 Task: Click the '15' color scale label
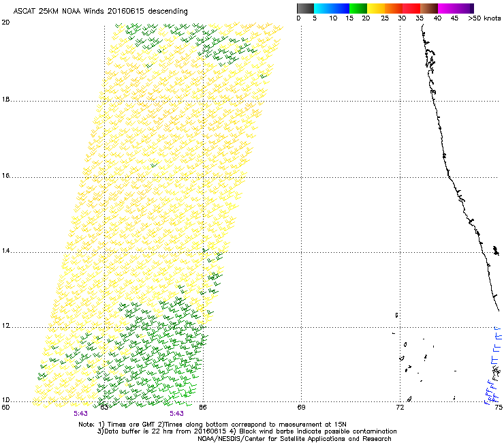349,18
